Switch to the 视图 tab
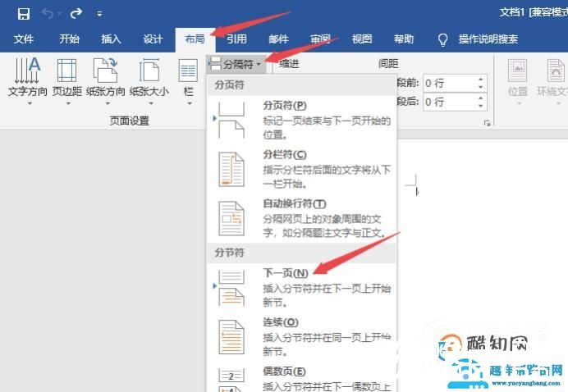568x392 pixels. (x=362, y=39)
